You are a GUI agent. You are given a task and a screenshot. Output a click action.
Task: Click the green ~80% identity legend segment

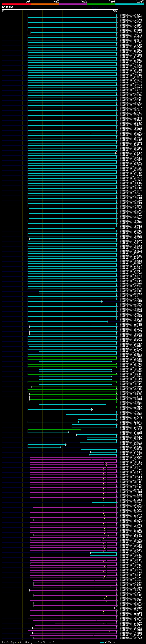pos(101,4)
